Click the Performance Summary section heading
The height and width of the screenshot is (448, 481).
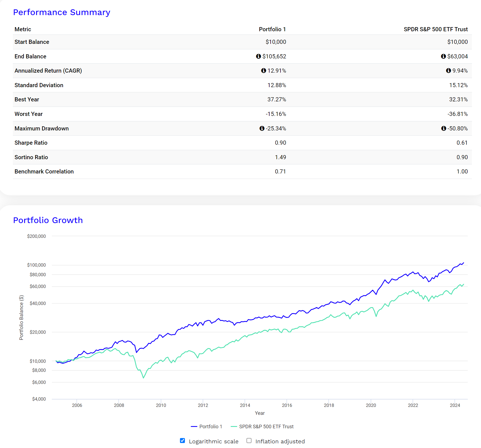(62, 12)
